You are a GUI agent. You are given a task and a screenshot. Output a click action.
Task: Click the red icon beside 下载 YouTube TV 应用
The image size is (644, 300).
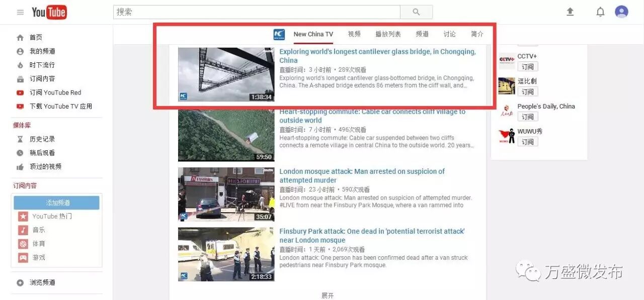pos(20,106)
